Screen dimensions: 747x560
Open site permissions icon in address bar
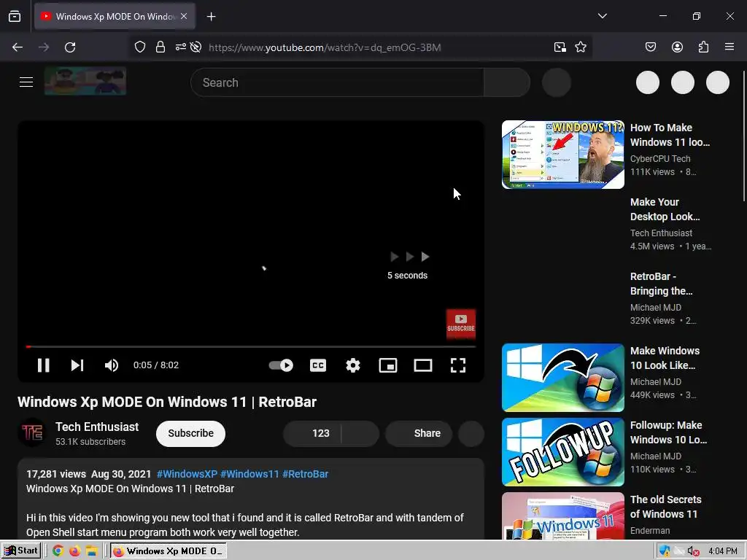181,47
